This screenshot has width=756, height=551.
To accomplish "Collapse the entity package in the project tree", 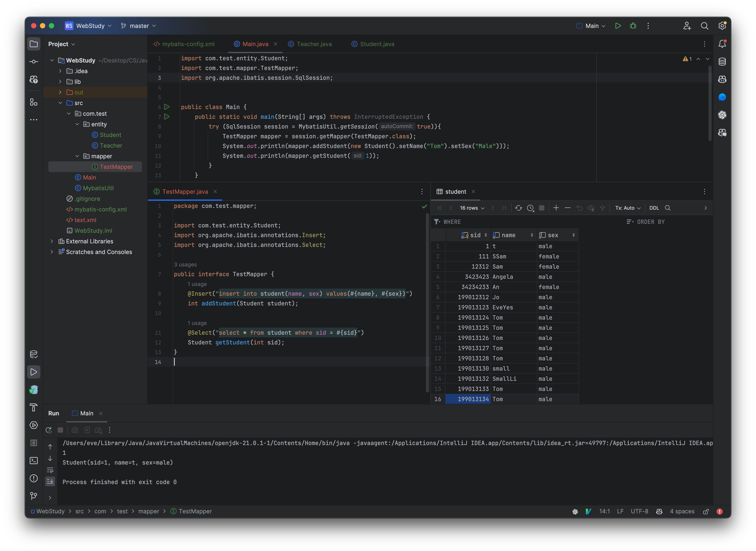I will click(77, 124).
